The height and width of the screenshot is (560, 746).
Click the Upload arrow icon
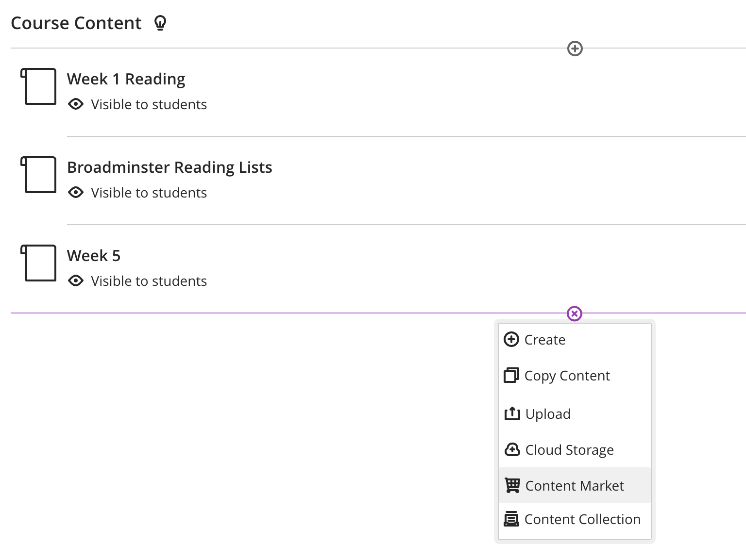512,413
